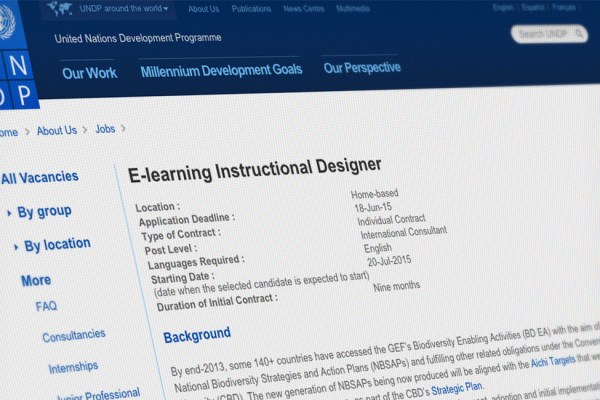
Task: Open the Aichi Targets link
Action: pyautogui.click(x=553, y=361)
